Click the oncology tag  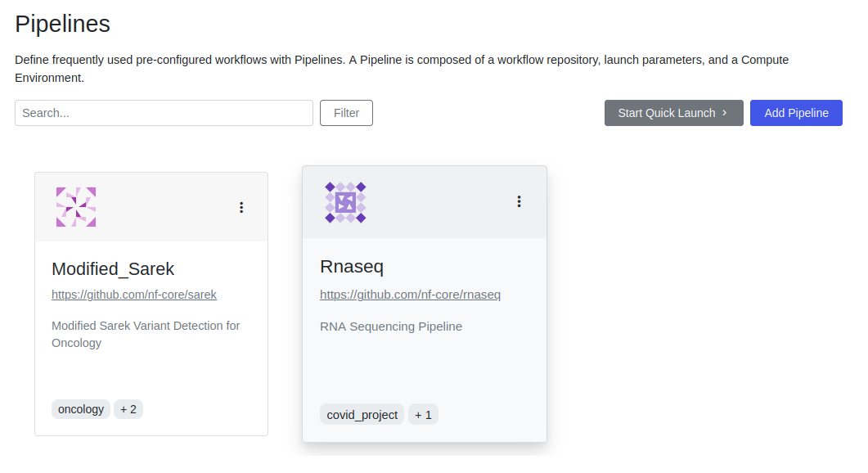[81, 409]
